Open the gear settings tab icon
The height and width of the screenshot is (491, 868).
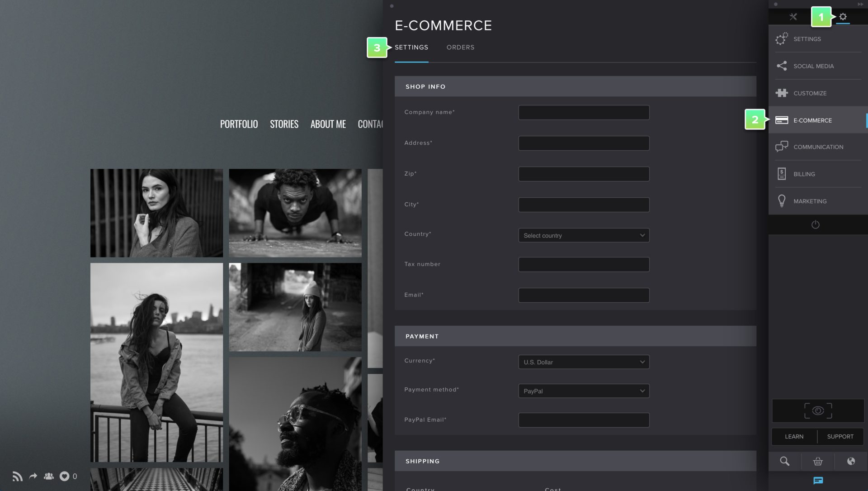[843, 17]
